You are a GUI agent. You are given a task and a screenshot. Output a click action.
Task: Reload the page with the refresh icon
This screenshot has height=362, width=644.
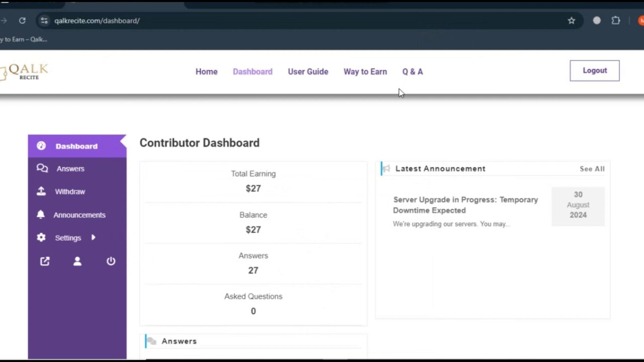(x=22, y=21)
